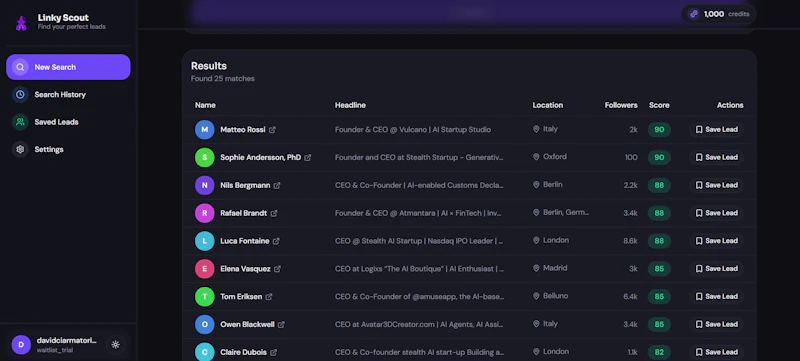This screenshot has width=800, height=361.
Task: Click the Linky Scout app title
Action: 63,18
